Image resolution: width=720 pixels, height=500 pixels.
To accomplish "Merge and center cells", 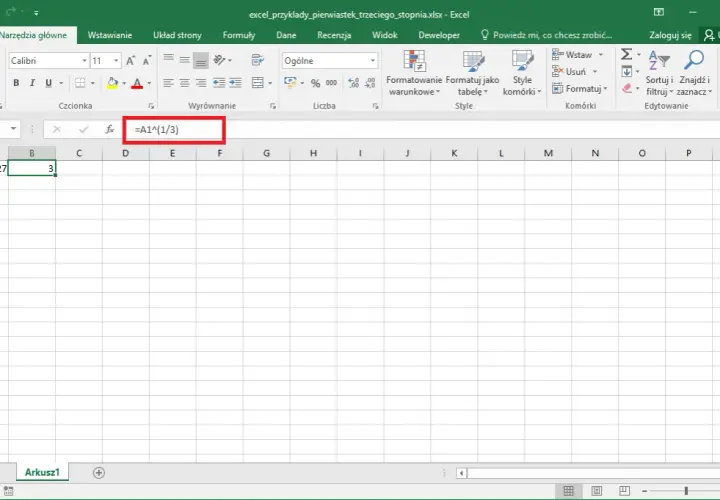I will pyautogui.click(x=258, y=83).
